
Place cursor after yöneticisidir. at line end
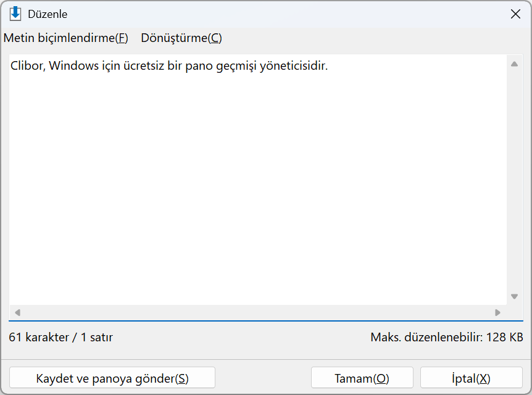coord(329,65)
